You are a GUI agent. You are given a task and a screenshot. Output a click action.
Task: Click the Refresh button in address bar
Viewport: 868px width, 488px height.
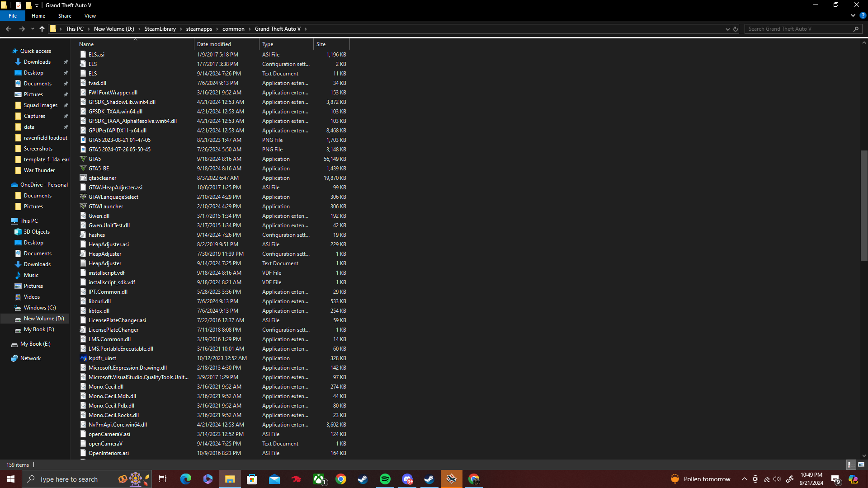click(x=736, y=29)
